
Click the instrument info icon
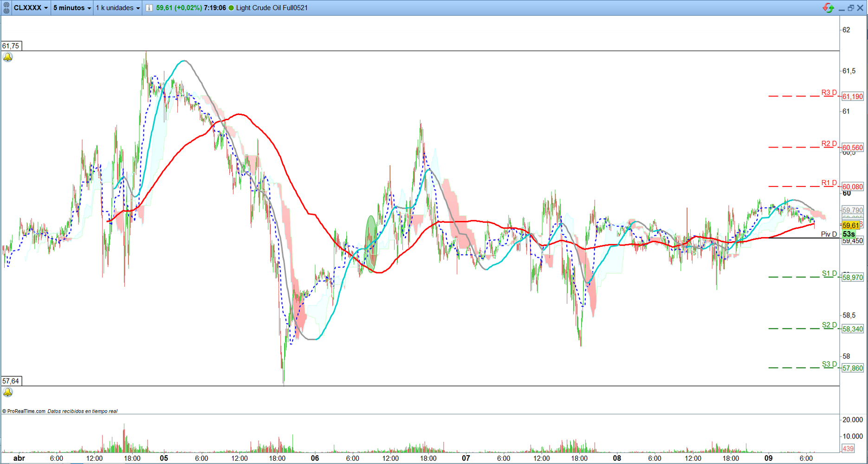coord(149,8)
